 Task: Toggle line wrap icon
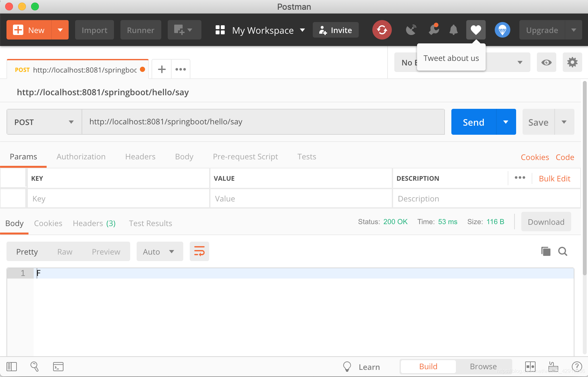click(199, 251)
